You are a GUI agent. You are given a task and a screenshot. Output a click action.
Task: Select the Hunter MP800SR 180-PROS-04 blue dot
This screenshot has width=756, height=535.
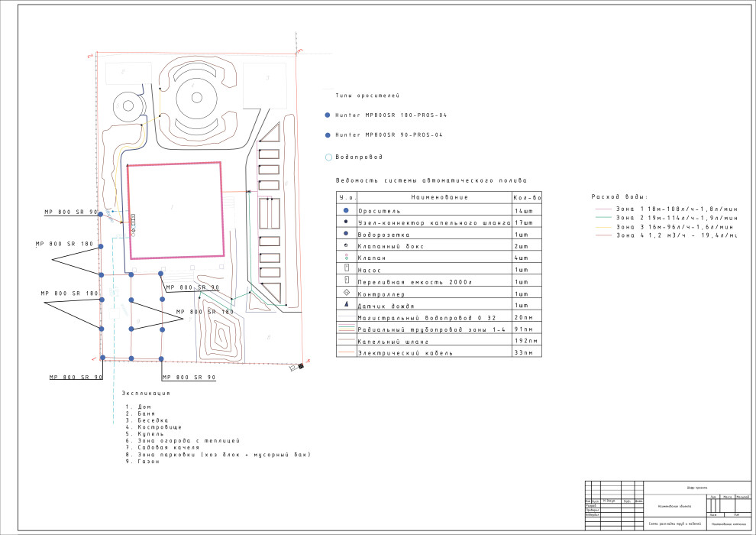[328, 115]
